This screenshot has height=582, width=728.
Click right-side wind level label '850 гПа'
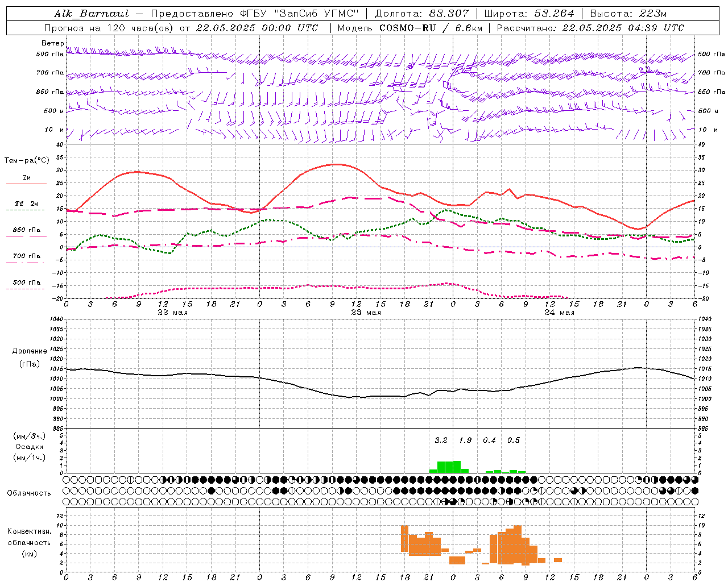click(x=712, y=92)
